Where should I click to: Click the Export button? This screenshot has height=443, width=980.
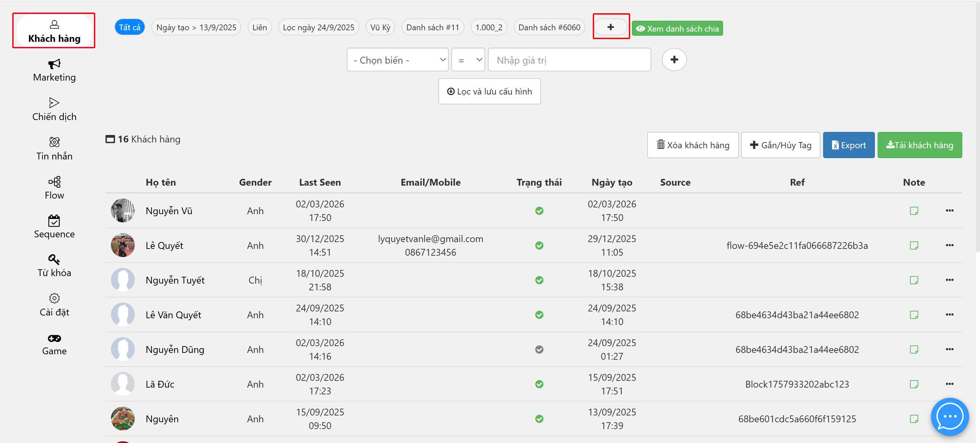(848, 145)
